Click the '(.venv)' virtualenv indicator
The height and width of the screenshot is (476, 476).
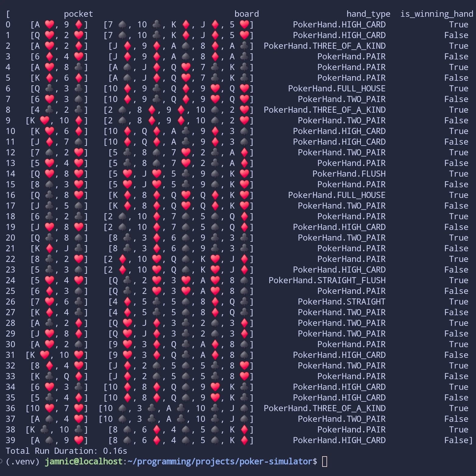point(23,462)
